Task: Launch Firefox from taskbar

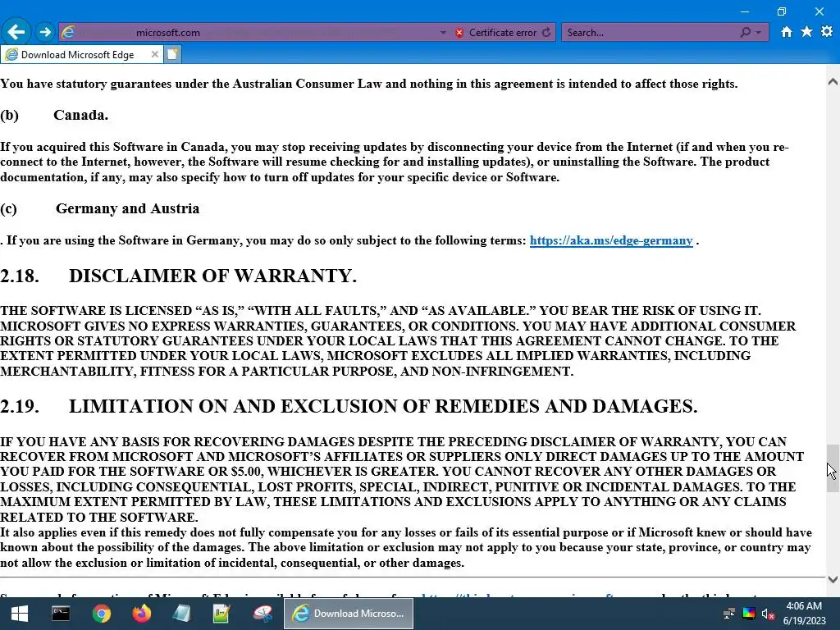Action: tap(141, 614)
